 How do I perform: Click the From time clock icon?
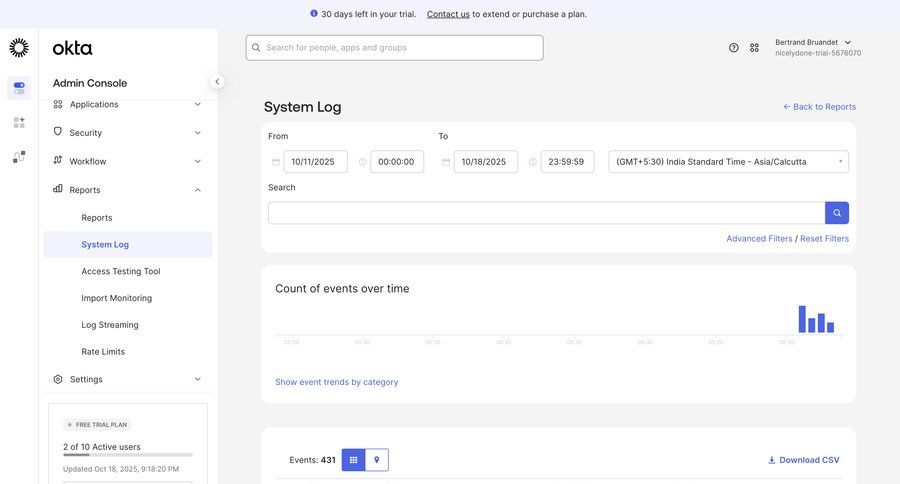(x=363, y=162)
